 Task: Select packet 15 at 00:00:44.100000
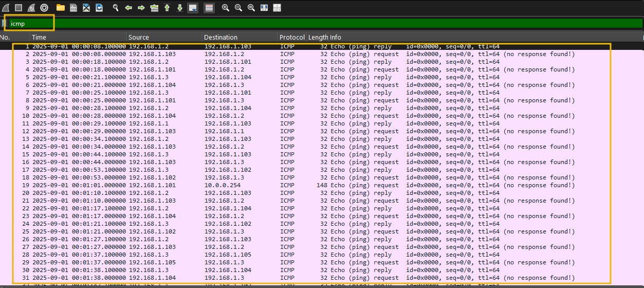[322, 154]
